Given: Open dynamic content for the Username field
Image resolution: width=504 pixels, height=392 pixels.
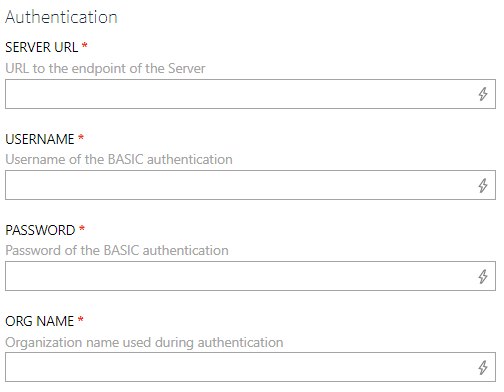Looking at the screenshot, I should [483, 185].
